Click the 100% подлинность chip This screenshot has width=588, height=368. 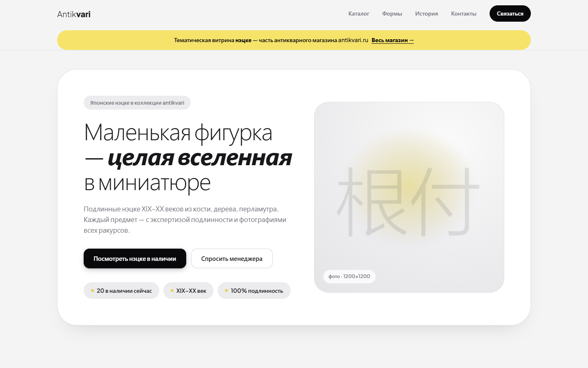254,291
